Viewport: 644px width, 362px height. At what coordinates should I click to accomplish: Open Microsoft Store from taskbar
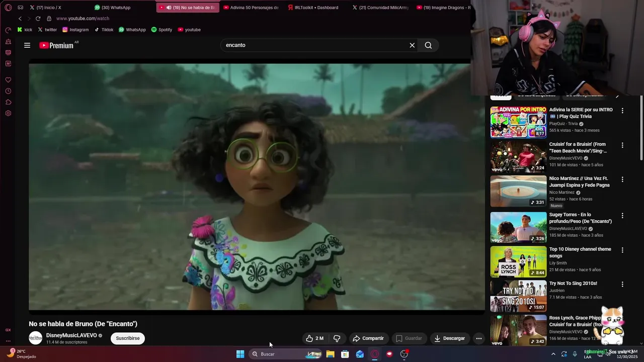345,354
